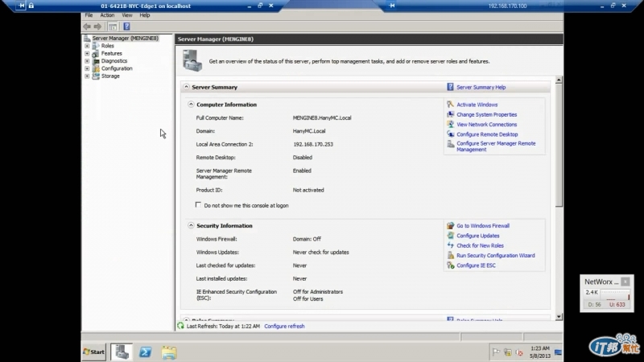Open the File menu

pos(89,15)
